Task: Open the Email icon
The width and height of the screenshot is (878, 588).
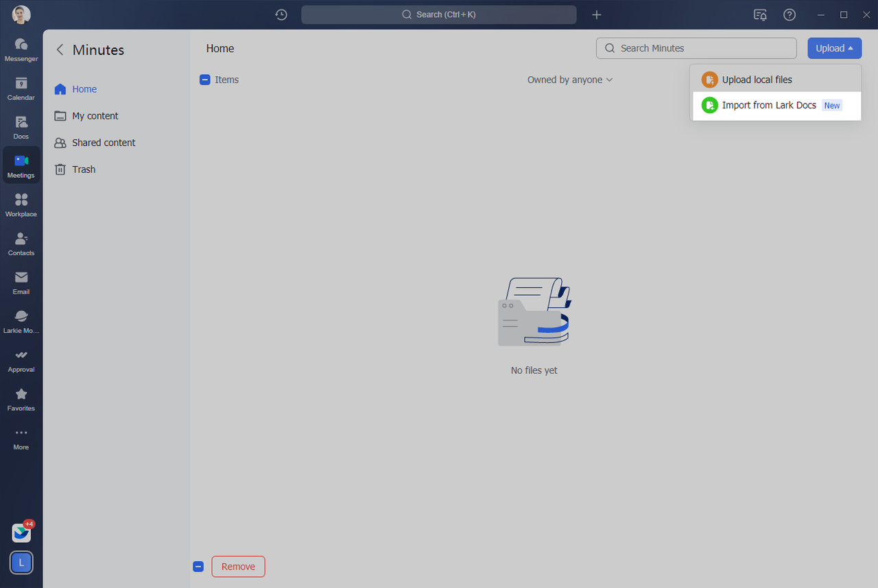Action: click(x=21, y=282)
